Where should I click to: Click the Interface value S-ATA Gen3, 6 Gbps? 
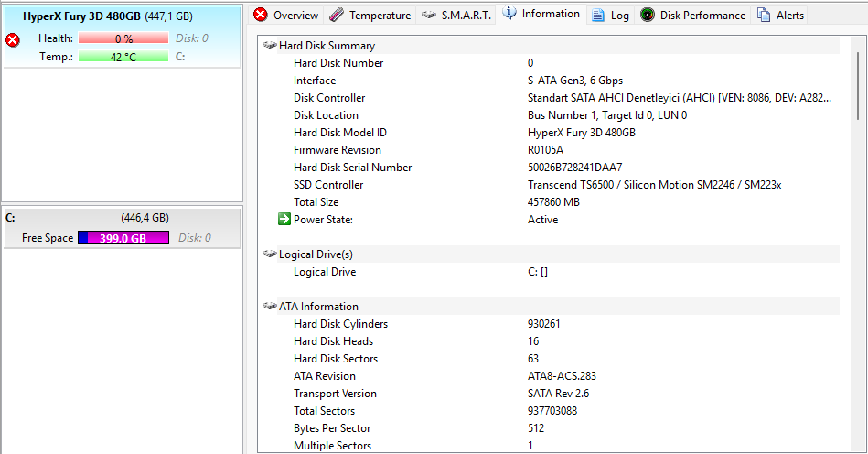575,81
